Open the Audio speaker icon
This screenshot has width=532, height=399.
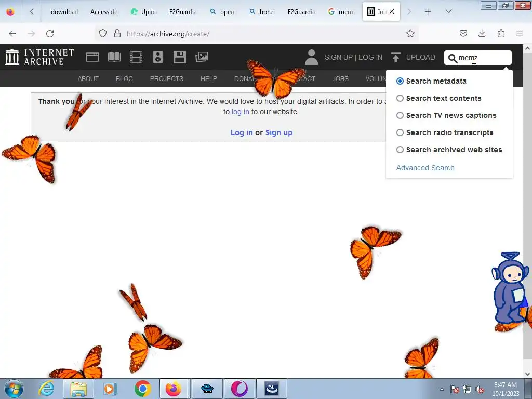[x=158, y=57]
